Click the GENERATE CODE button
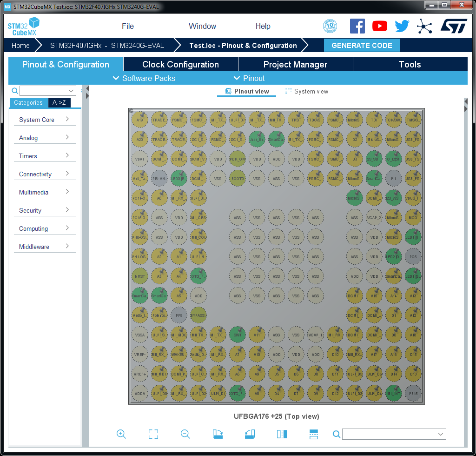Viewport: 476px width, 456px height. (362, 45)
